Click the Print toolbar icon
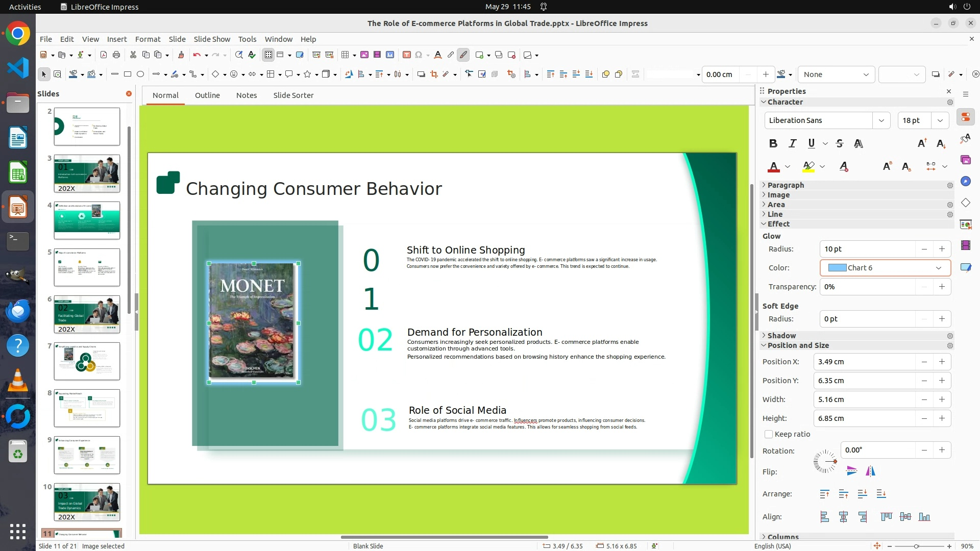Viewport: 980px width, 551px height. (116, 55)
